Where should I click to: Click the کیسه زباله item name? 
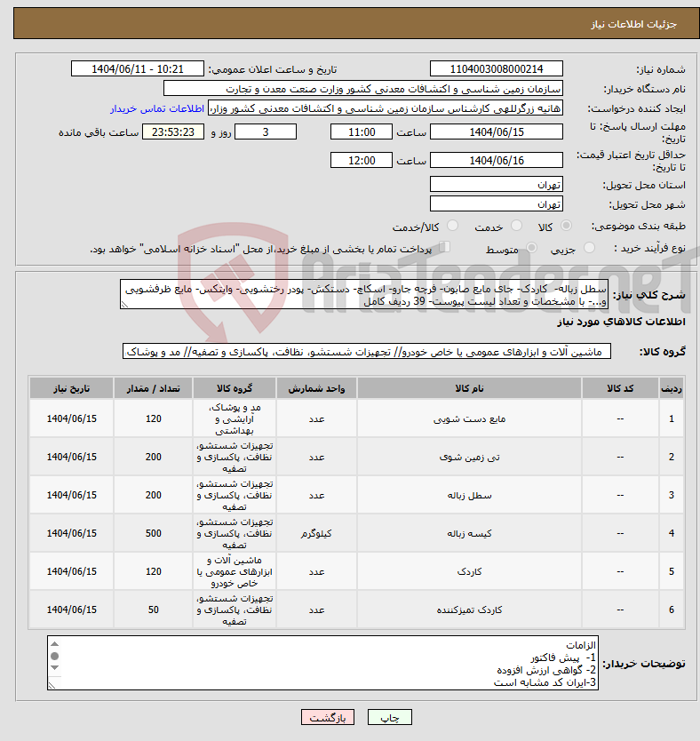470,533
